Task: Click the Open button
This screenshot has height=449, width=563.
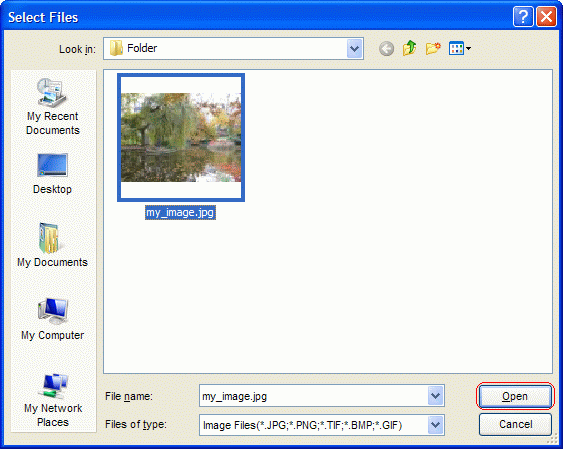Action: [515, 396]
